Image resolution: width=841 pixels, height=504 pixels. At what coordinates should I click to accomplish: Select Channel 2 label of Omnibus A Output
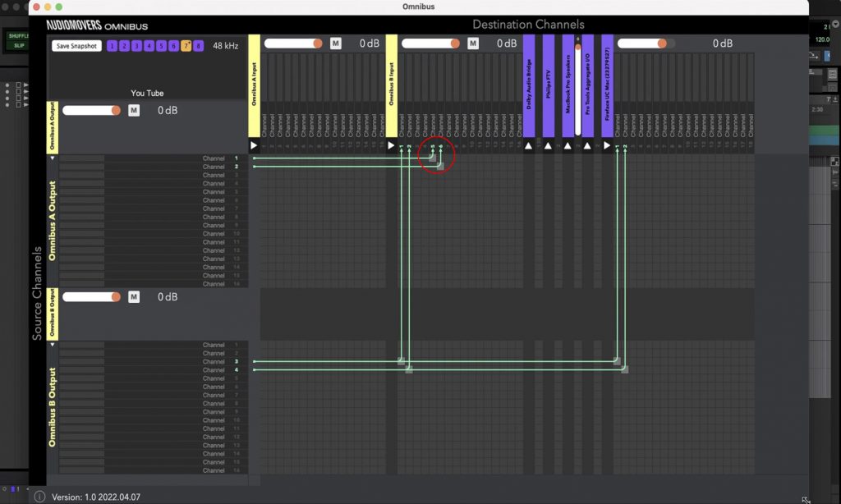[x=220, y=167]
